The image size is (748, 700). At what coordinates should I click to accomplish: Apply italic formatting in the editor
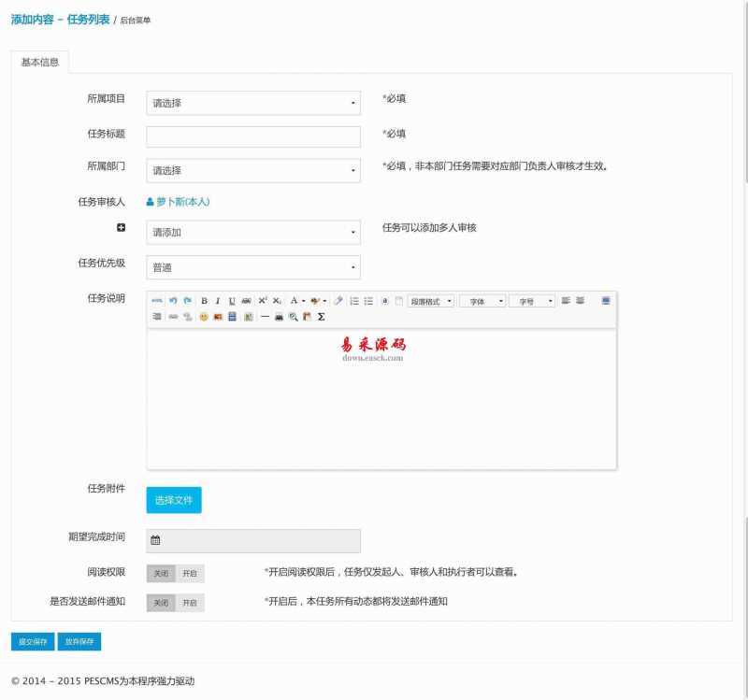(218, 301)
